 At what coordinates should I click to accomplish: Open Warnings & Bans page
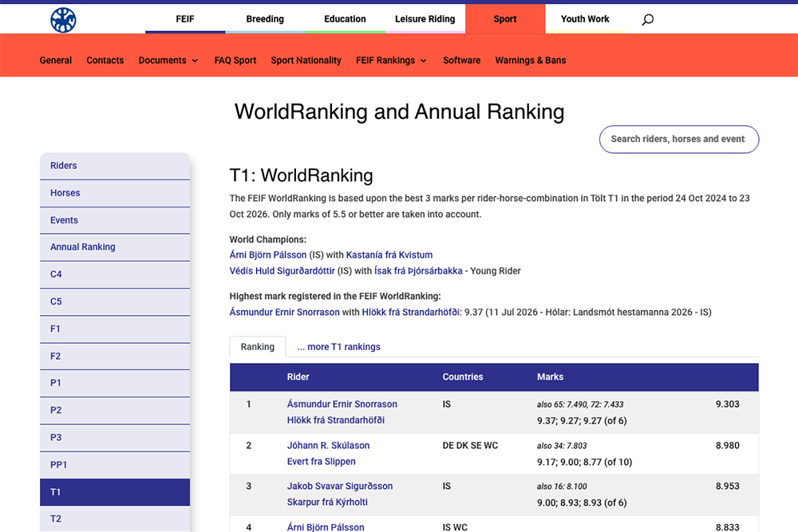(x=531, y=61)
